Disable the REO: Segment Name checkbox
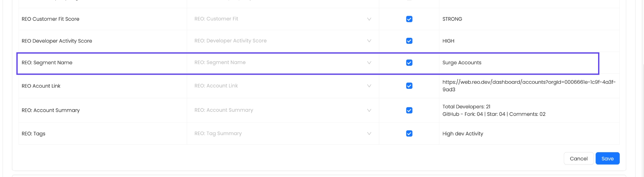This screenshot has width=644, height=177. click(x=409, y=63)
